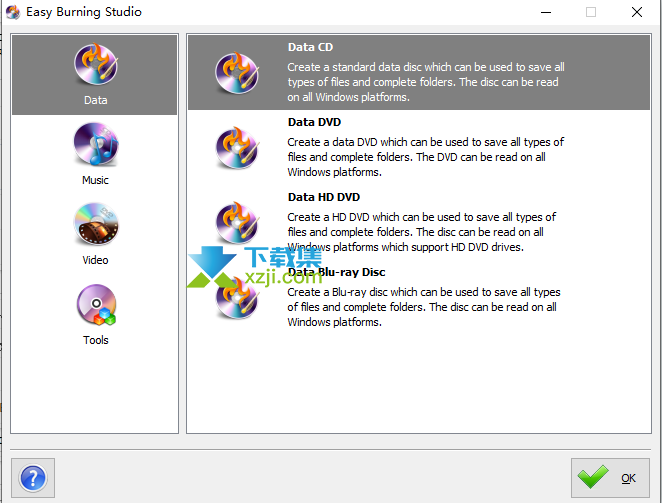This screenshot has width=662, height=503.
Task: Close the Easy Burning Studio window
Action: pyautogui.click(x=637, y=12)
